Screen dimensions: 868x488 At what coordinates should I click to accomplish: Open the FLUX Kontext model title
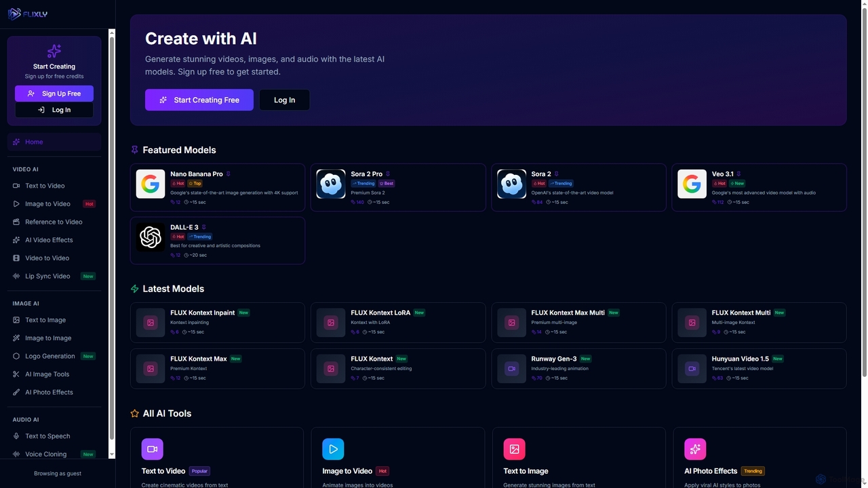tap(372, 359)
